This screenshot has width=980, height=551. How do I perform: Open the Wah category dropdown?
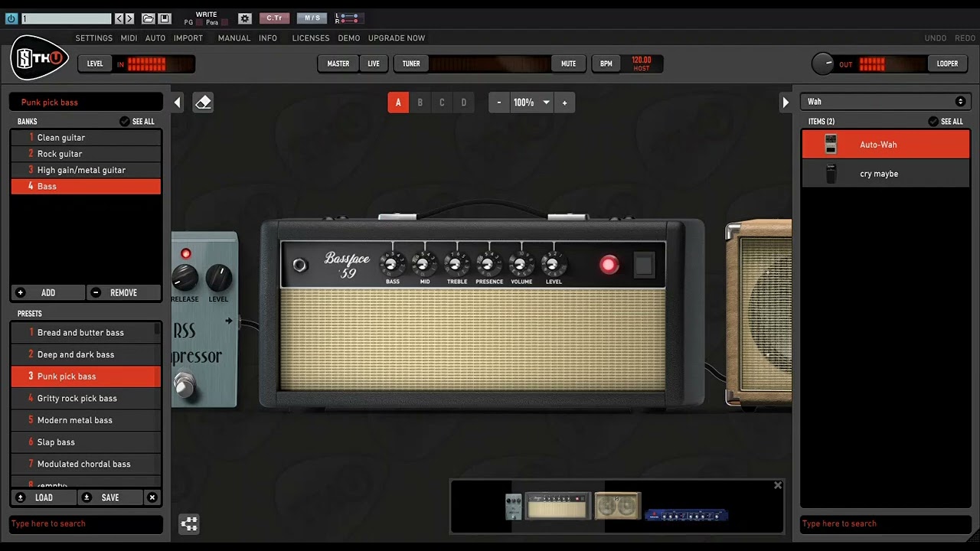884,102
